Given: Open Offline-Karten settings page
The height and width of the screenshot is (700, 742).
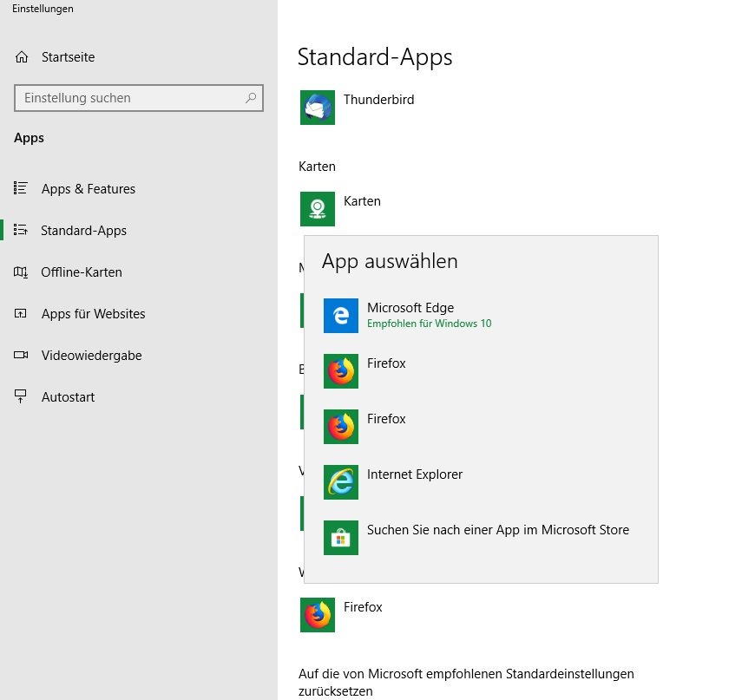Looking at the screenshot, I should (x=81, y=272).
